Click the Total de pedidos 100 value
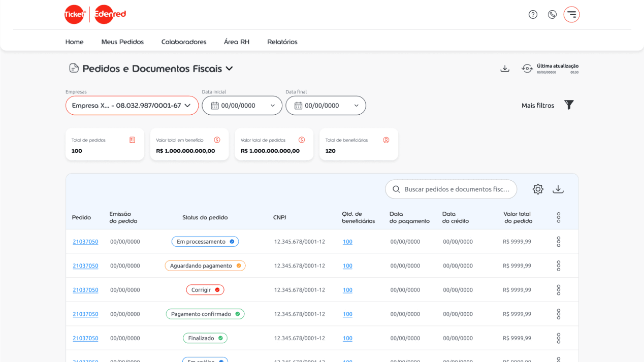 [x=77, y=151]
